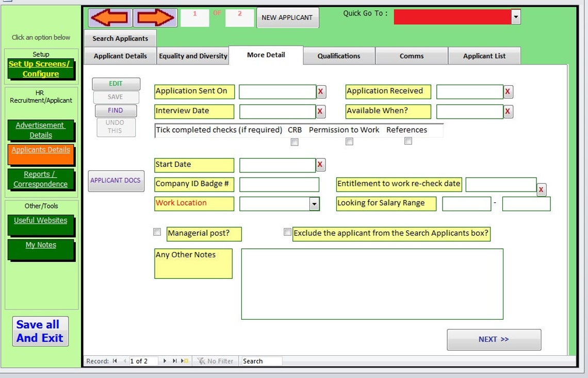Exclude applicant from Search Applicants box
This screenshot has height=378, width=588.
(287, 232)
